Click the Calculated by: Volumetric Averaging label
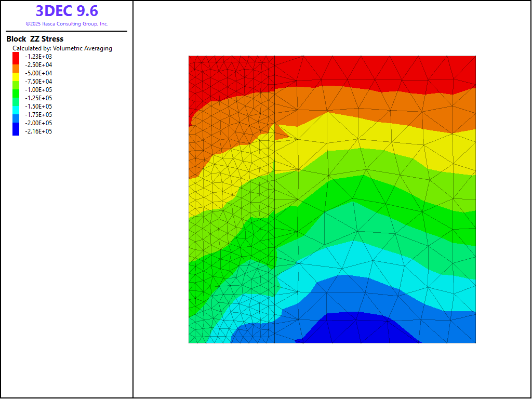Viewport: 532px width, 399px height. 62,48
